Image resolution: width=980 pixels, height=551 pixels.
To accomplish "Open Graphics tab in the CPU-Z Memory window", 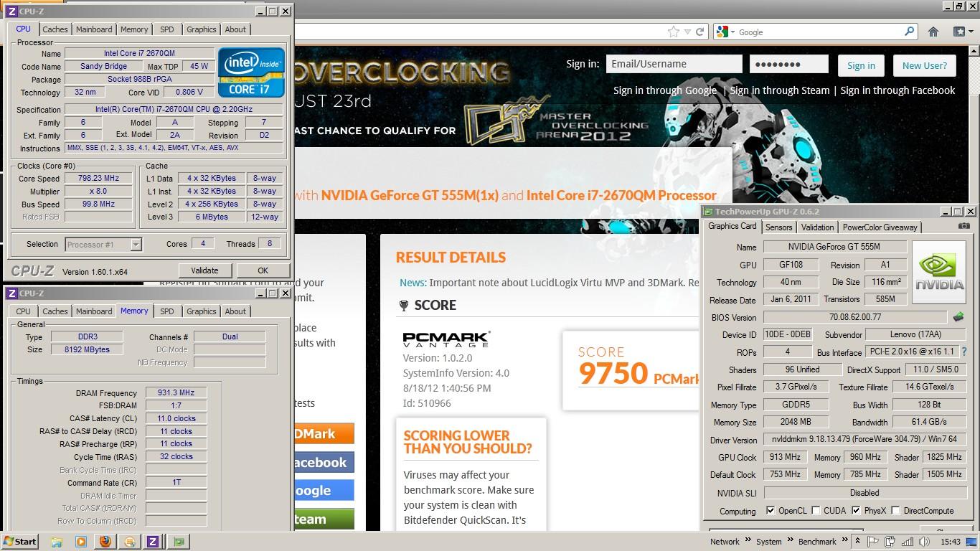I will (x=201, y=311).
